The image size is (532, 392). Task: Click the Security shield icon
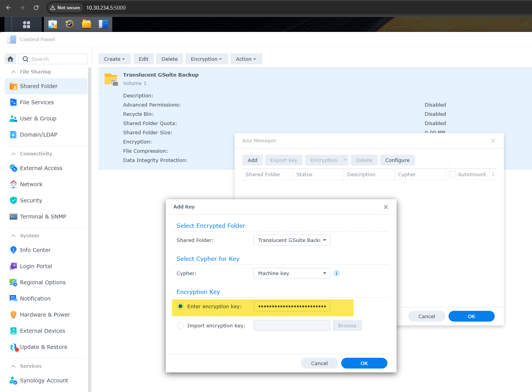13,200
